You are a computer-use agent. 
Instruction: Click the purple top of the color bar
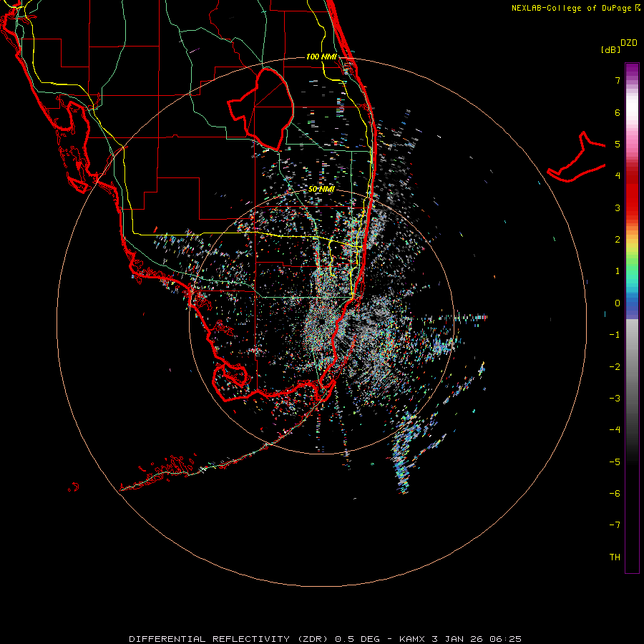[632, 71]
